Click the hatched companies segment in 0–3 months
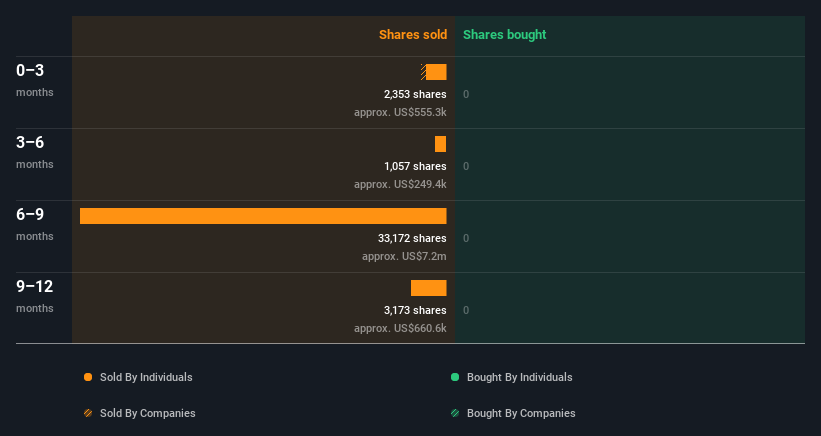Screen dimensions: 821x436 (x=423, y=72)
